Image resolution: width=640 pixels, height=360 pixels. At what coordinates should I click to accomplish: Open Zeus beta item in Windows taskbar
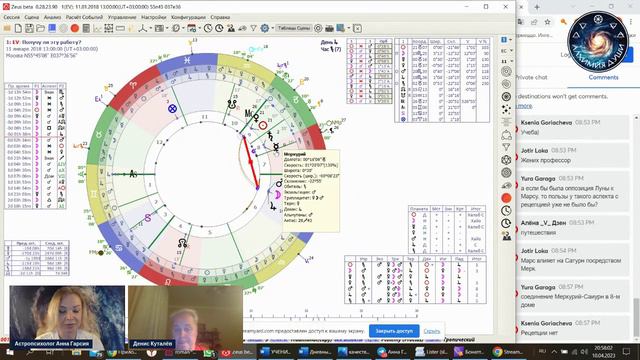[238, 352]
